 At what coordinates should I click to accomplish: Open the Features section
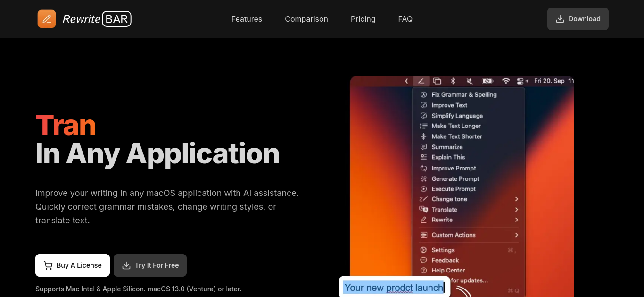(247, 19)
